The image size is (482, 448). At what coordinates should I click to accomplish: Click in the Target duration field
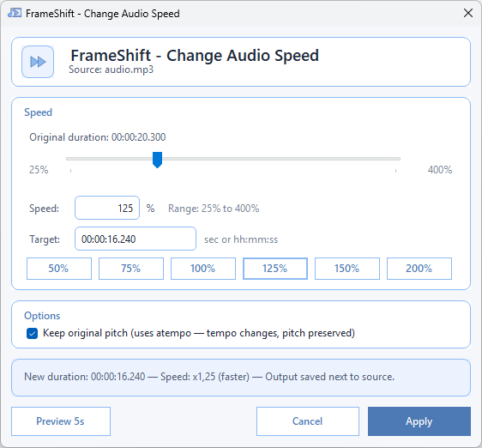coord(136,239)
